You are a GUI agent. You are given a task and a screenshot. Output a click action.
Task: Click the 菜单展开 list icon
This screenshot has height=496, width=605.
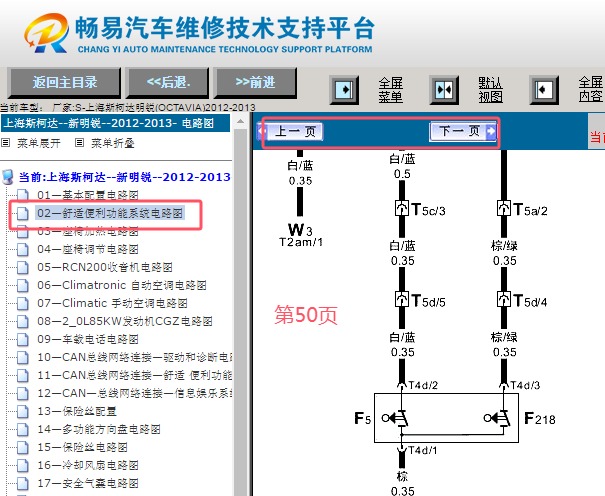(5, 143)
